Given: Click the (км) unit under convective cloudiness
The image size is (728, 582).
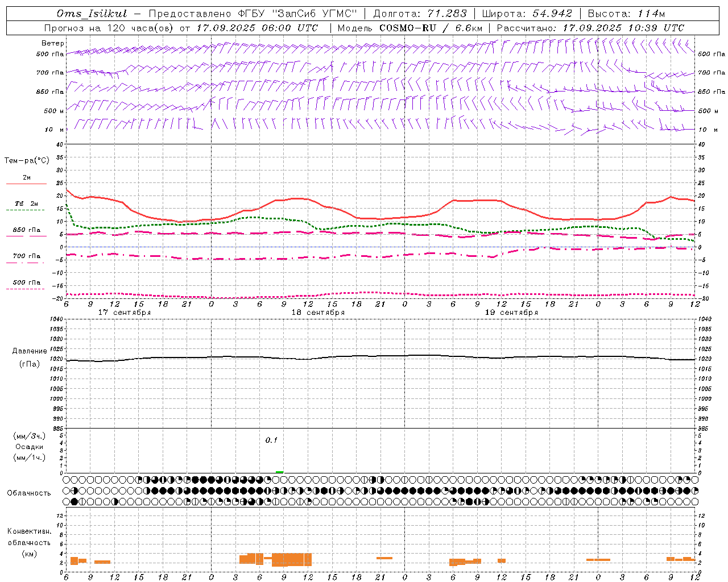Looking at the screenshot, I should [29, 554].
